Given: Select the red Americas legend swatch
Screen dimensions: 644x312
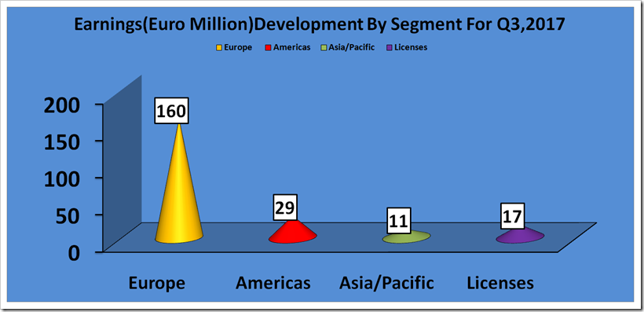Looking at the screenshot, I should pyautogui.click(x=269, y=48).
